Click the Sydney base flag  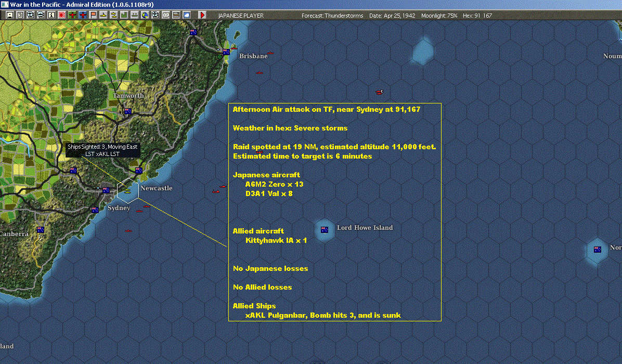click(106, 190)
